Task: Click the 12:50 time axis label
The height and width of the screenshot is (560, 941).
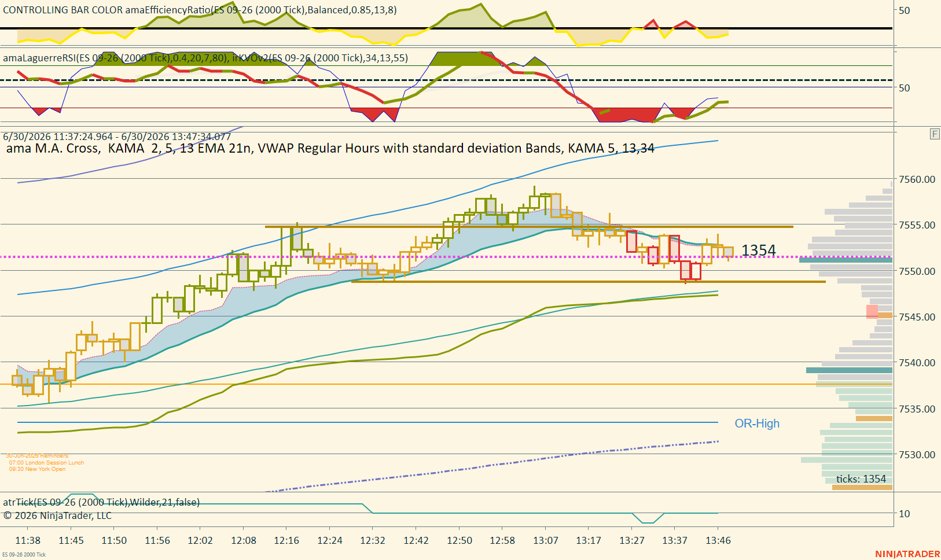Action: pos(460,540)
